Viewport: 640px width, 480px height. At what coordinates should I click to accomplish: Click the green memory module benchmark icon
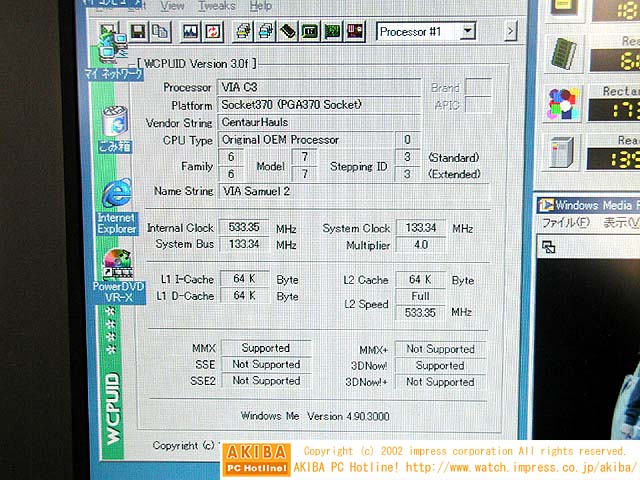click(564, 54)
